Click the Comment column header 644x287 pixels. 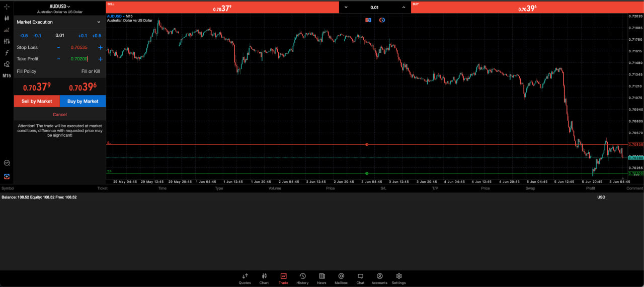634,188
